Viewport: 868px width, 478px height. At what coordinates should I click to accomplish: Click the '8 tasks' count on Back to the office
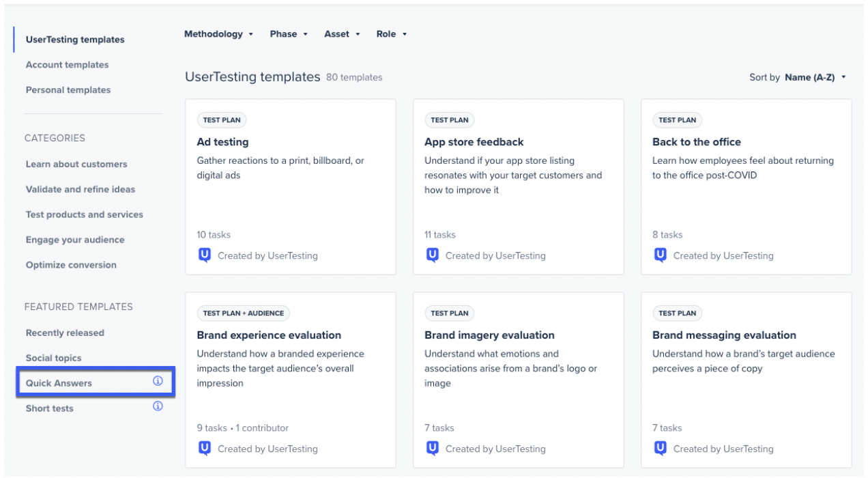coord(667,235)
